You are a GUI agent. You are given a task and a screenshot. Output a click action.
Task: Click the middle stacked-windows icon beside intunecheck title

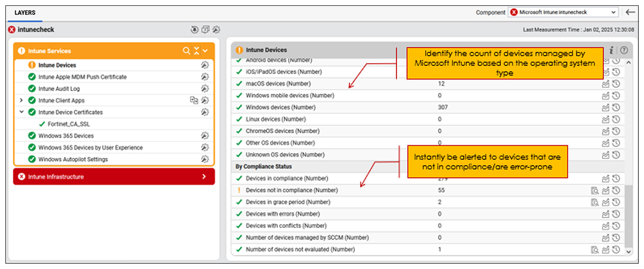tap(205, 29)
